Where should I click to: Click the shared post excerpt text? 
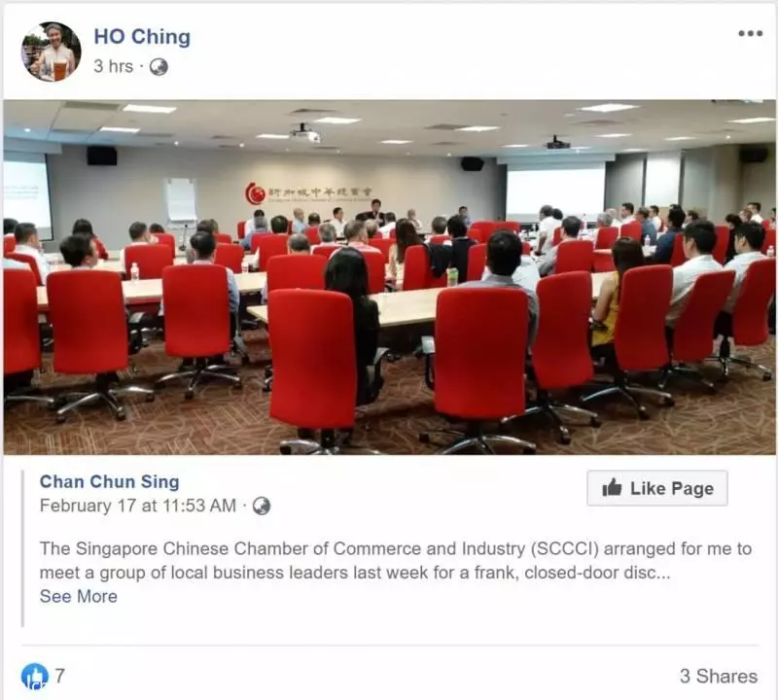396,561
